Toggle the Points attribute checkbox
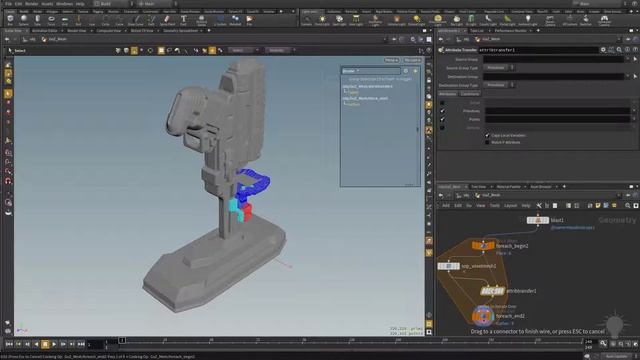This screenshot has width=640, height=360. click(442, 119)
